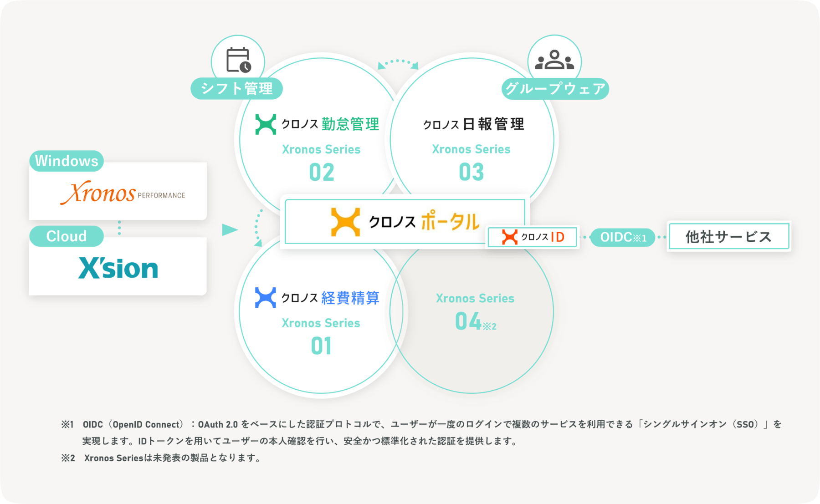This screenshot has width=820, height=504.
Task: Click the ※2 Xronos Series footnote text
Action: point(161,458)
